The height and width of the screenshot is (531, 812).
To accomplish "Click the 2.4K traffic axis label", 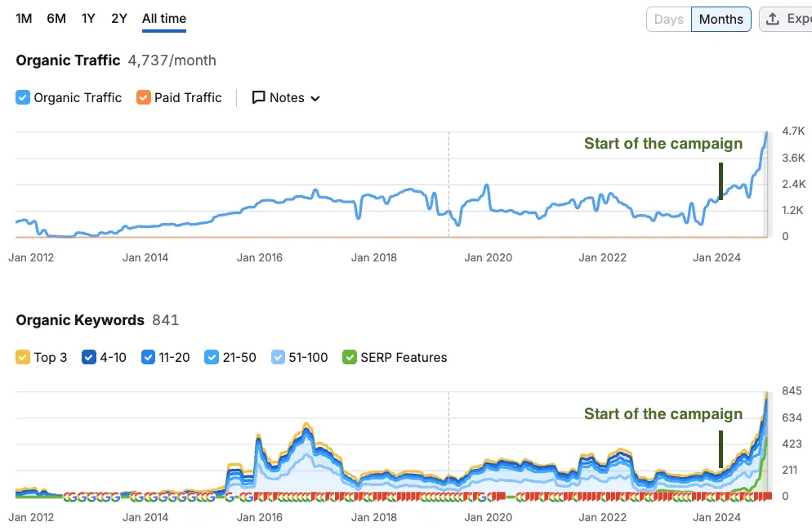I will (793, 184).
